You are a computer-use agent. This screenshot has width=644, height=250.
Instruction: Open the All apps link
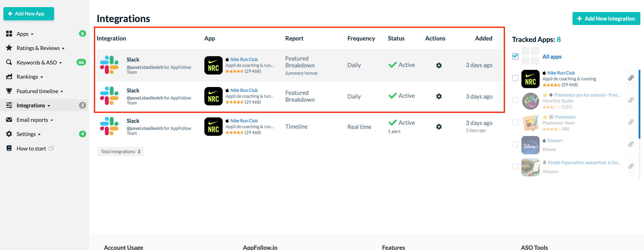coord(552,57)
